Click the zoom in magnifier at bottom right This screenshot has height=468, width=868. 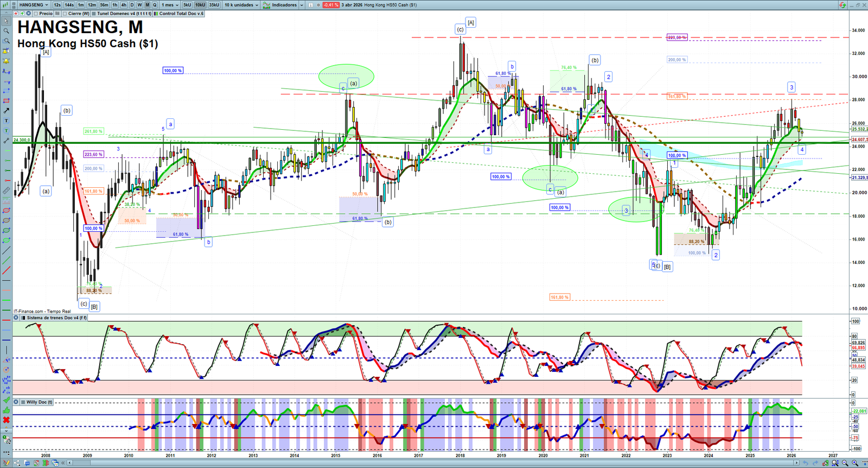coord(855,463)
